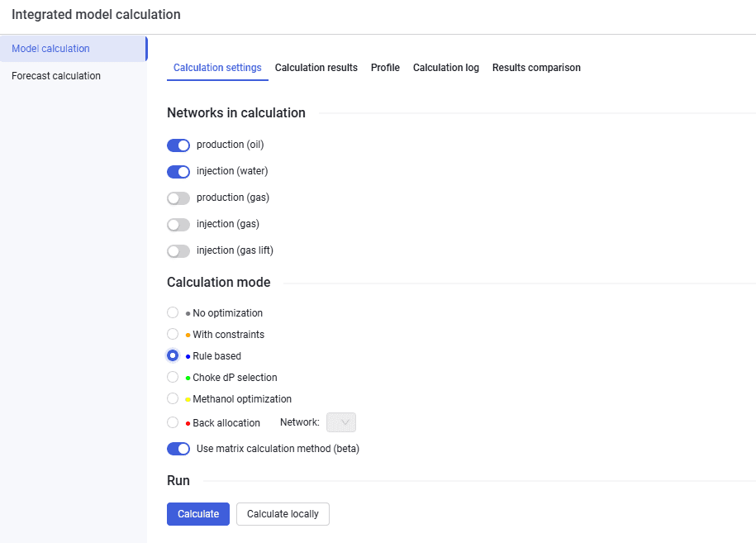Click the Back allocation label text

226,423
